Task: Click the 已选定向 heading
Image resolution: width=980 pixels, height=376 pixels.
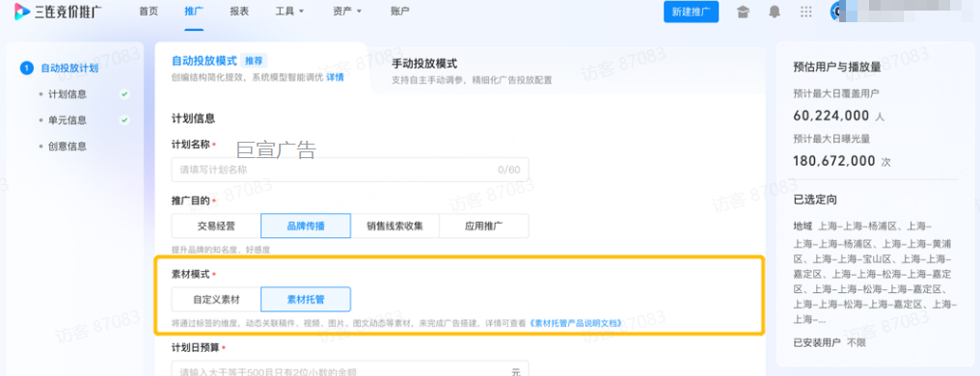Action: 815,200
